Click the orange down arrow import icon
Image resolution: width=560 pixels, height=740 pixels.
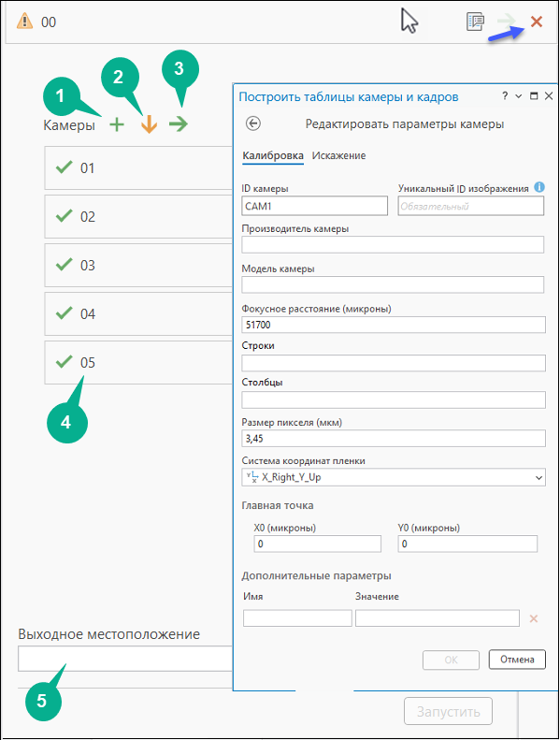(149, 124)
